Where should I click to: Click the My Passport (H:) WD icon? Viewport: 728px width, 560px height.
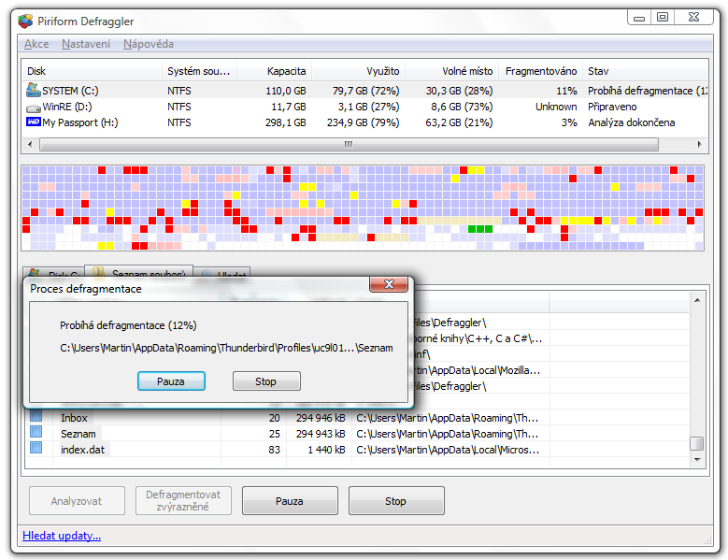tap(34, 122)
